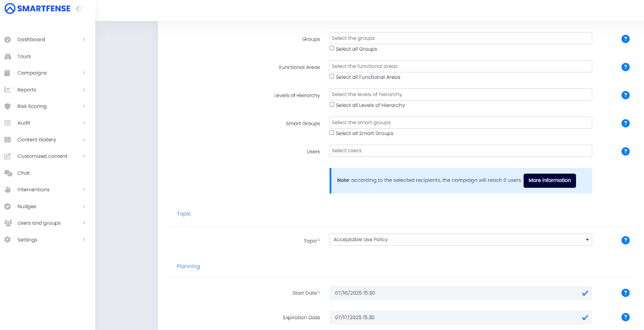Click the More information button
Screen dimensions: 644x330
pyautogui.click(x=549, y=180)
